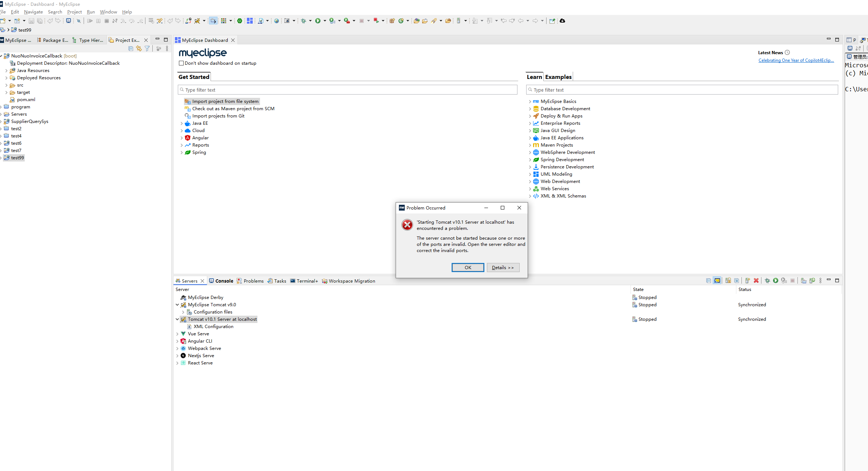Expand Spring in Get Started list
Image resolution: width=868 pixels, height=471 pixels.
181,152
